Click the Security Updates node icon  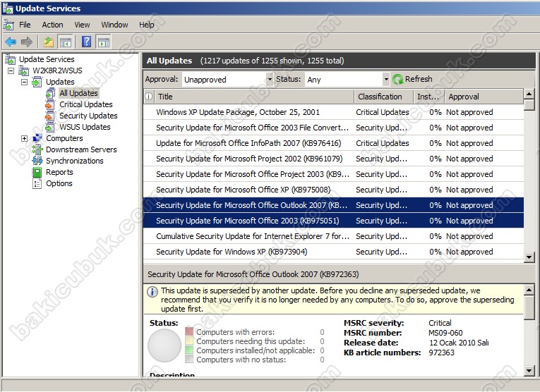pos(50,116)
